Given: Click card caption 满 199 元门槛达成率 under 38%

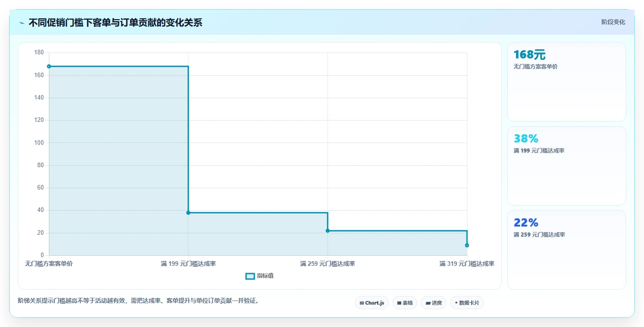Looking at the screenshot, I should click(539, 151).
